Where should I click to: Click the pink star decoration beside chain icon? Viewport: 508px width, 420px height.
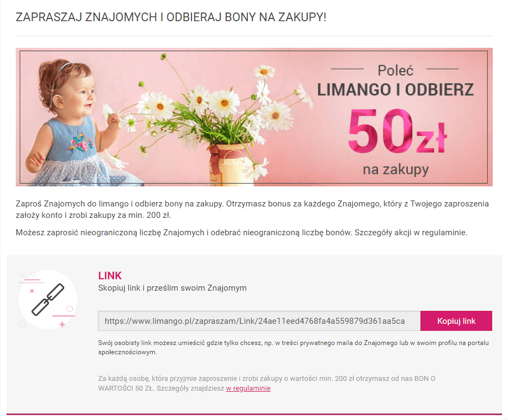tap(62, 324)
